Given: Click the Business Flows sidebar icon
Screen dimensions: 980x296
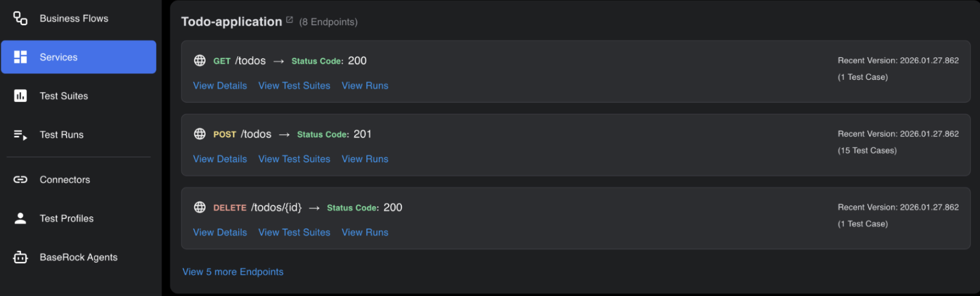Looking at the screenshot, I should pos(20,18).
